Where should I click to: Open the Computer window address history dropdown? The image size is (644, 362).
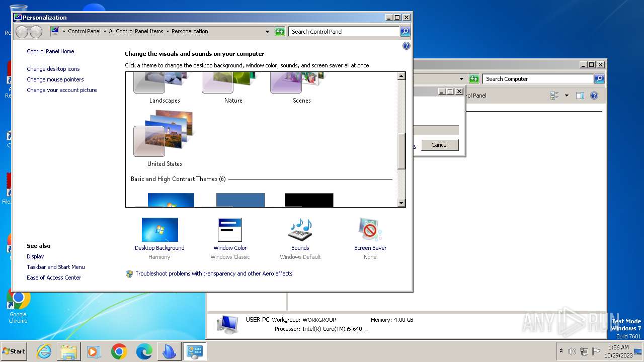461,79
